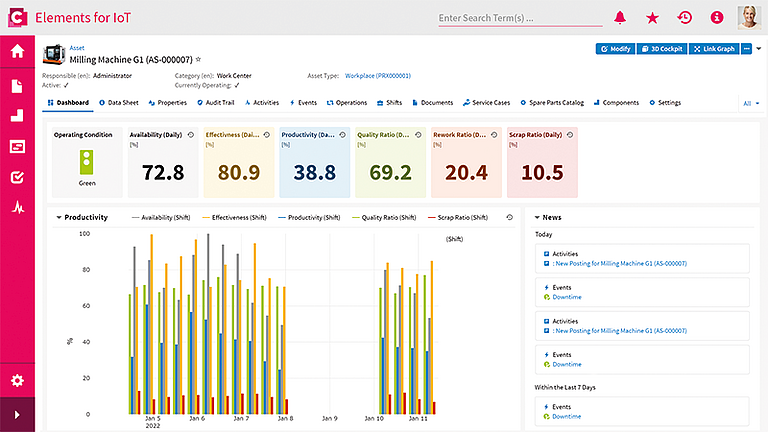The image size is (768, 432).
Task: Open the checklist tasks sidebar icon
Action: [x=18, y=177]
